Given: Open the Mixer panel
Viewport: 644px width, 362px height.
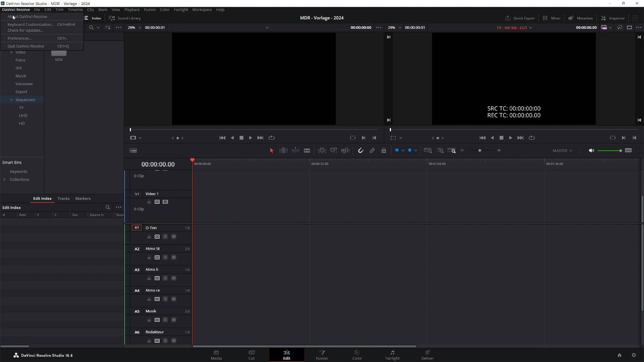Looking at the screenshot, I should click(x=552, y=18).
